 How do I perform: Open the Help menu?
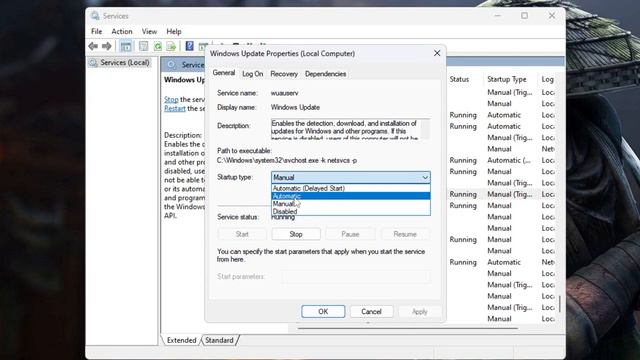[174, 31]
